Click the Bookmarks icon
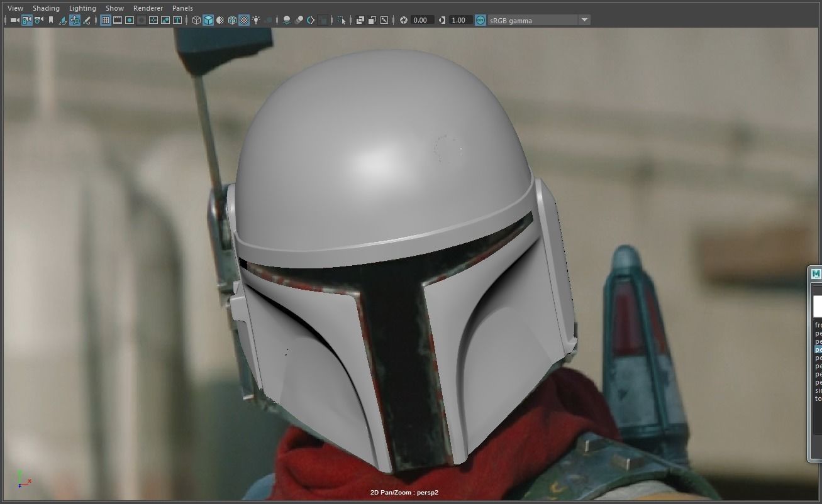Screen dimensions: 822x504 [x=50, y=20]
